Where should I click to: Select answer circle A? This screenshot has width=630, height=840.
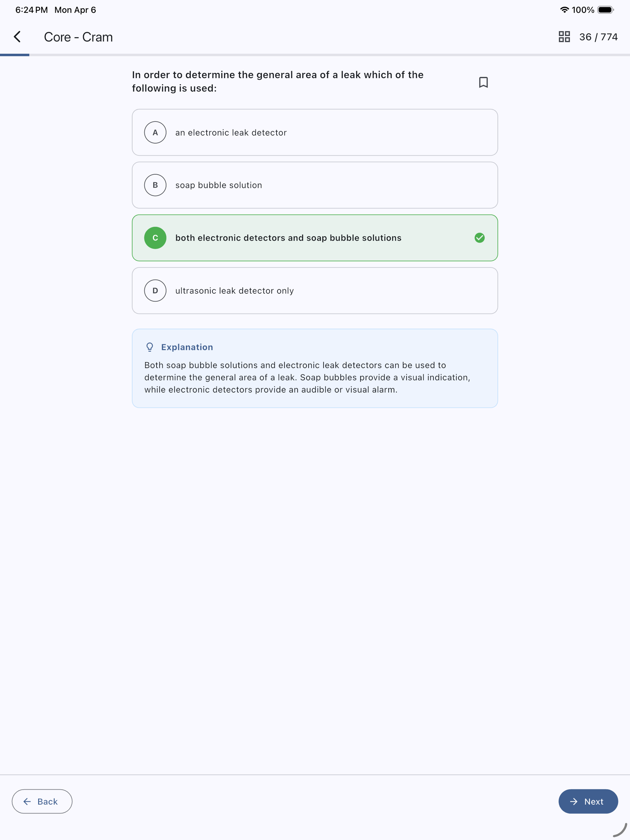[x=155, y=133]
